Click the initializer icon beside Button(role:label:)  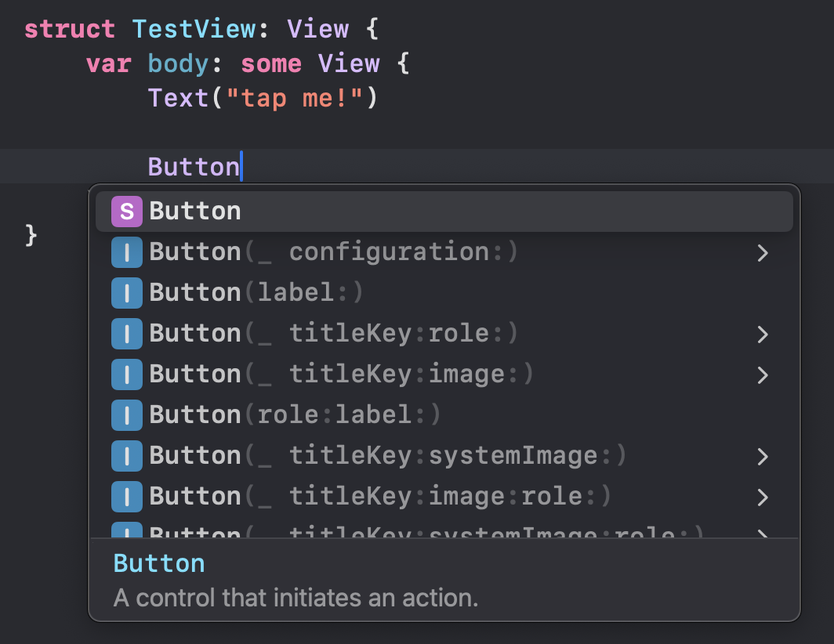point(126,415)
